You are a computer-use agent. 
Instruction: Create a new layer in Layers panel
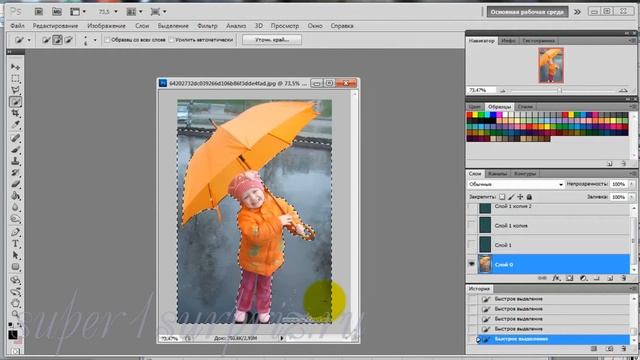click(610, 278)
